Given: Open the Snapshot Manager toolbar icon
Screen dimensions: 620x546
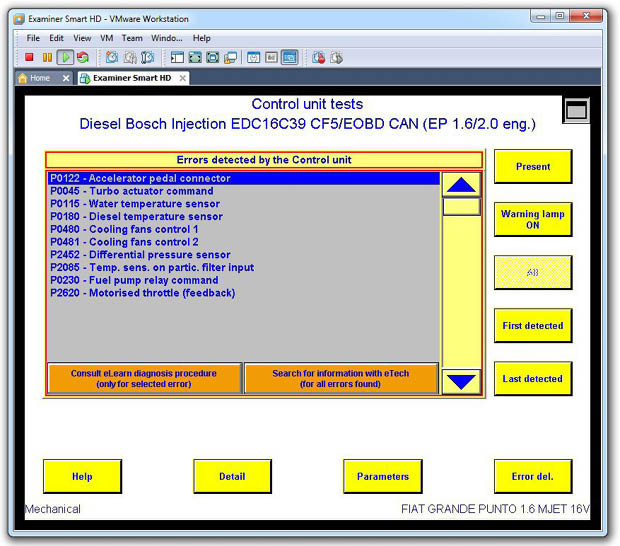Looking at the screenshot, I should [147, 58].
